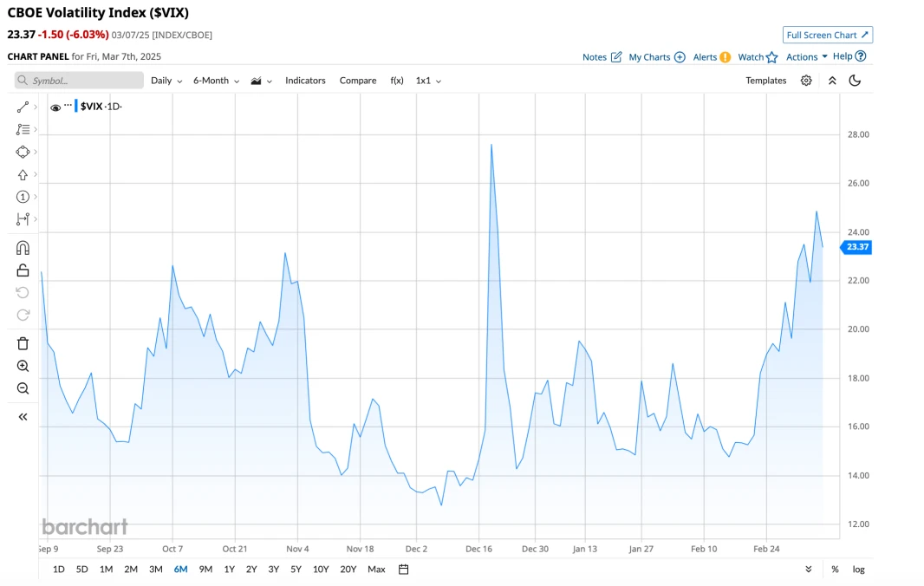Click the Symbol search field
The width and height of the screenshot is (924, 586).
pos(79,81)
